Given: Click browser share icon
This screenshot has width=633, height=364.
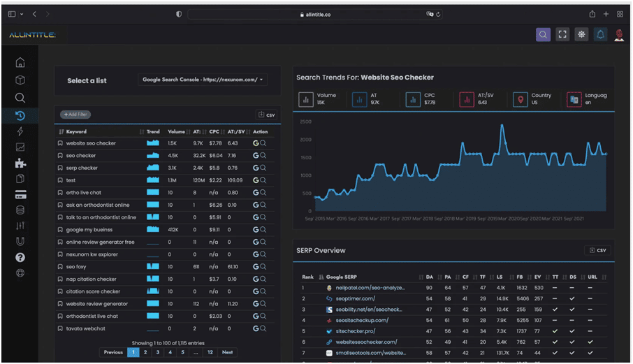Looking at the screenshot, I should tap(592, 14).
